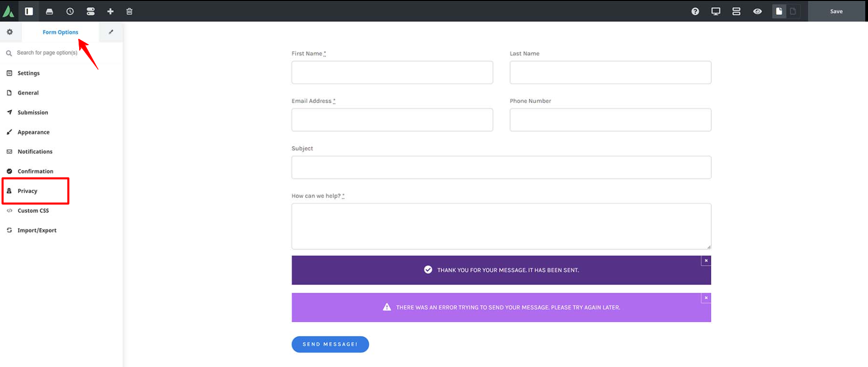The width and height of the screenshot is (868, 367).
Task: Click the Send Message! button
Action: [330, 344]
